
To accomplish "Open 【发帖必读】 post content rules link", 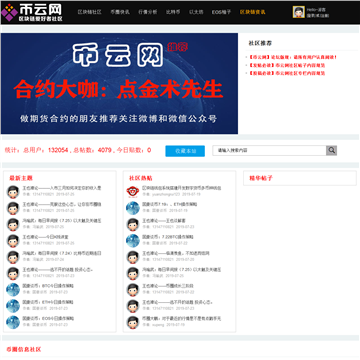I will click(x=287, y=65).
